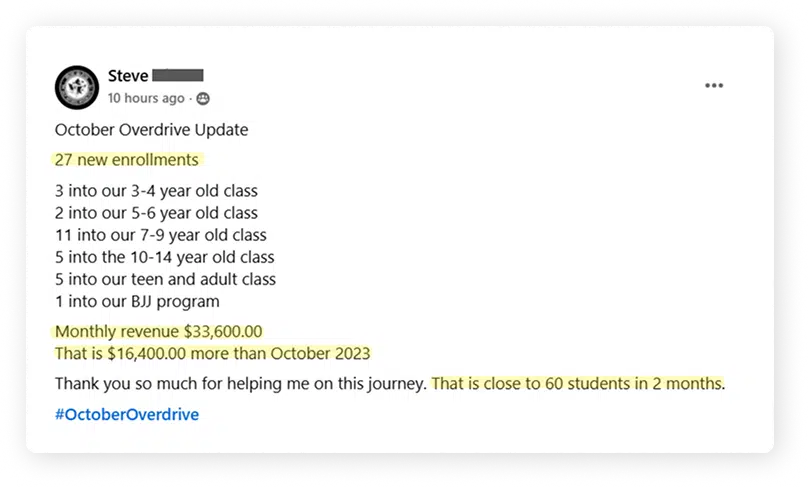Click the '5 into the 10-14 year old class' line

coord(164,257)
